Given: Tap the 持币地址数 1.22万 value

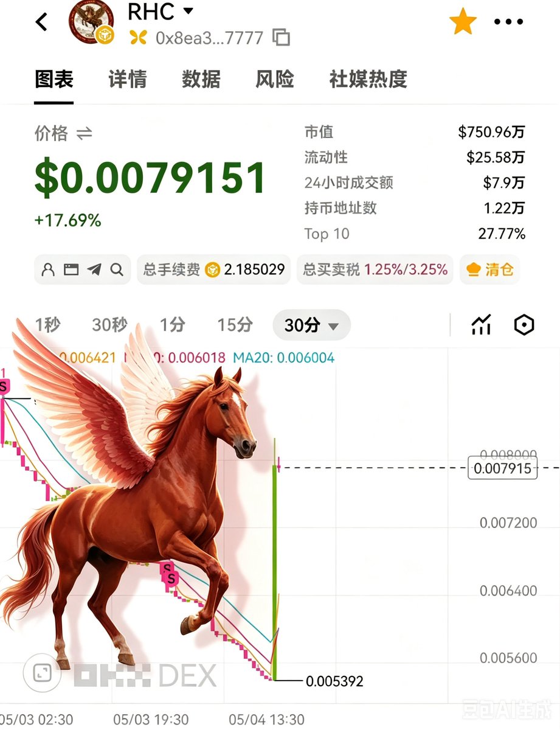Looking at the screenshot, I should click(x=505, y=208).
